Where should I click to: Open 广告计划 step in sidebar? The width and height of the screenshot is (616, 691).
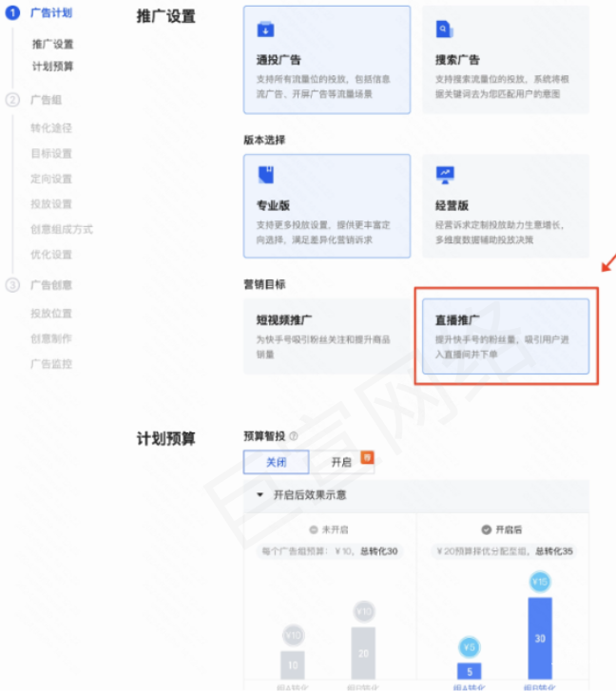click(x=51, y=12)
